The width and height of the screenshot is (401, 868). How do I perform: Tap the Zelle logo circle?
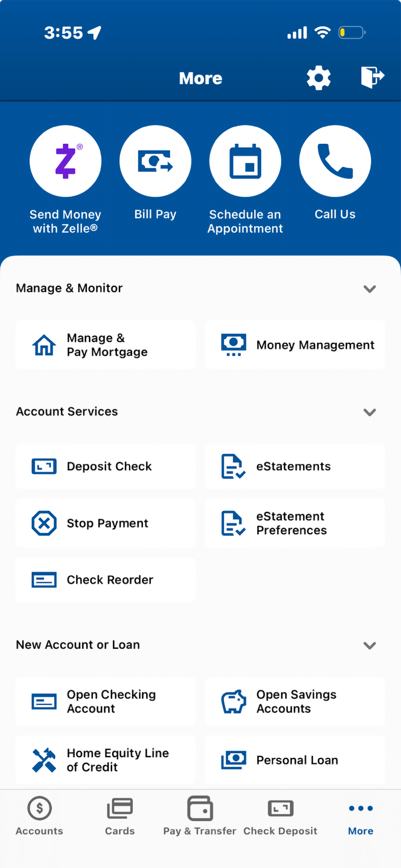click(x=65, y=161)
